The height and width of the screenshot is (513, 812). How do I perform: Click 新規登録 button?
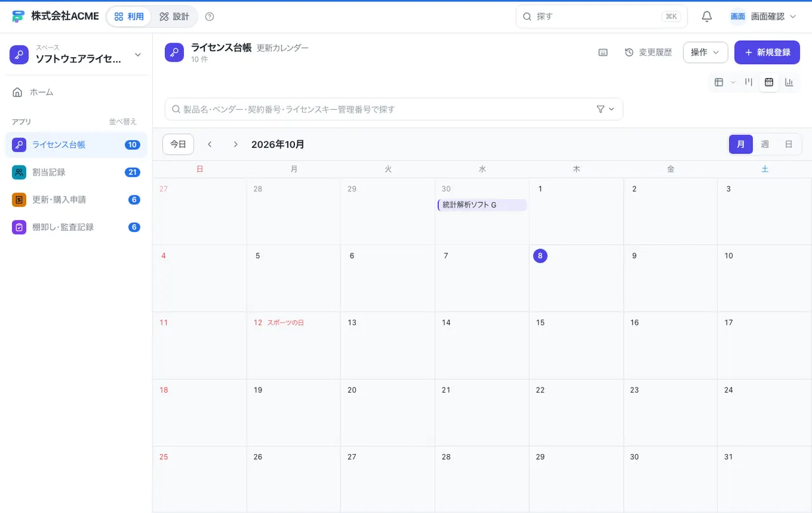pos(767,53)
